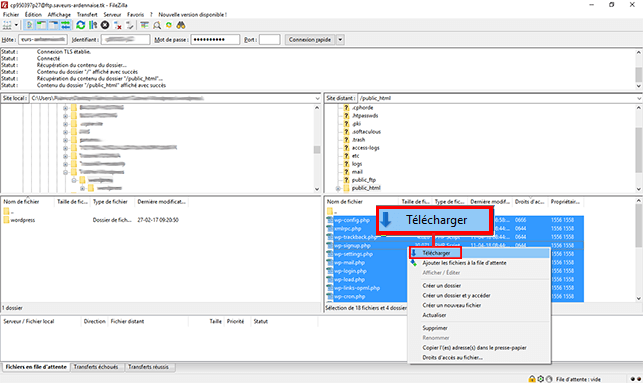Select wp-config.php in remote file list
Viewport: 643px width, 383px height.
(x=351, y=220)
